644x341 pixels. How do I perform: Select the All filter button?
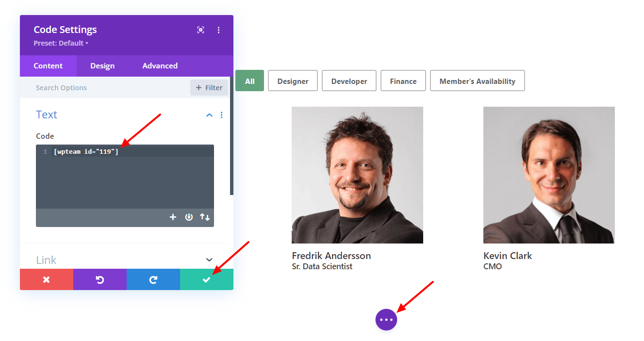pos(250,81)
